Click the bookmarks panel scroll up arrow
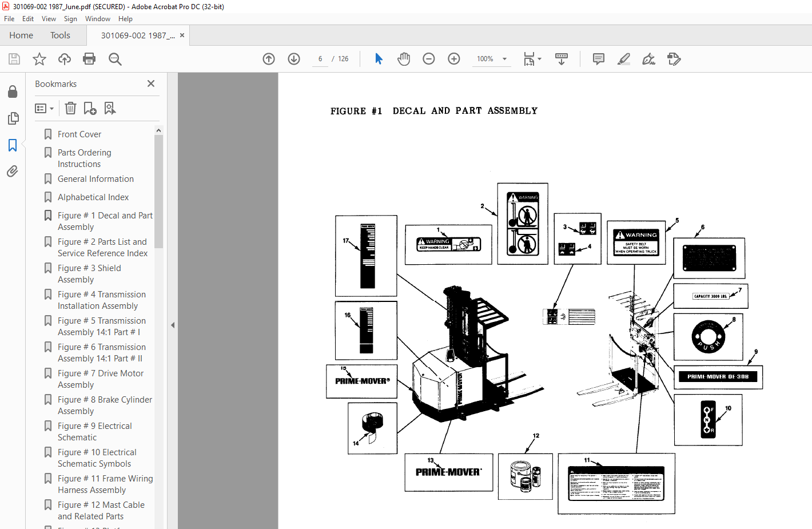Screen dimensions: 812x529 158,130
